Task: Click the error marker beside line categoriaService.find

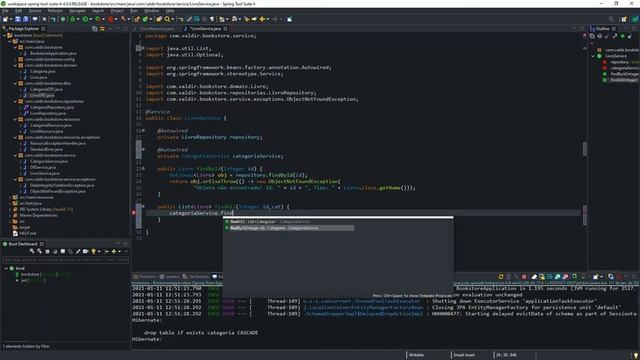Action: pyautogui.click(x=133, y=213)
